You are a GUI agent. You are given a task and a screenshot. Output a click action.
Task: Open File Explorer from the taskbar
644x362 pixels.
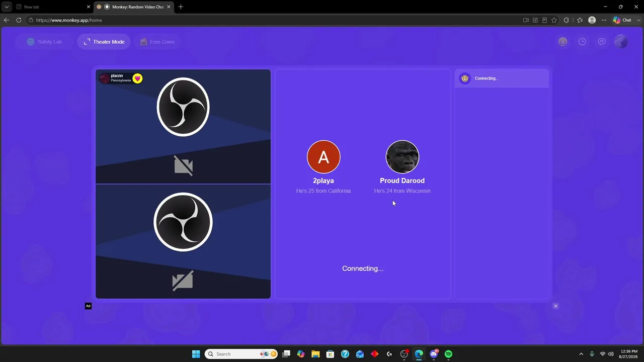pos(315,354)
